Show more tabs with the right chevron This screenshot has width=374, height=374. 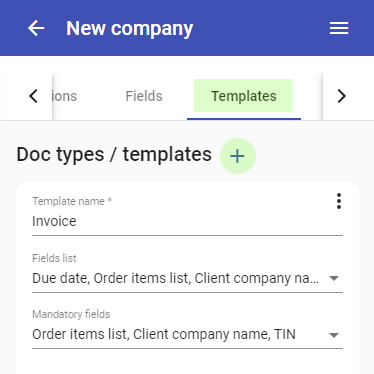click(x=341, y=96)
